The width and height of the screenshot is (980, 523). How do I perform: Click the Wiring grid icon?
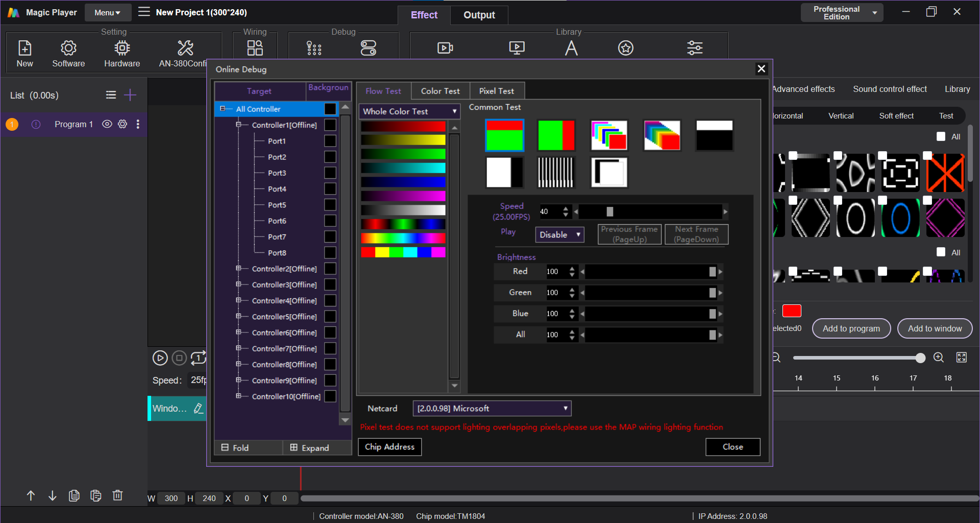[x=255, y=48]
